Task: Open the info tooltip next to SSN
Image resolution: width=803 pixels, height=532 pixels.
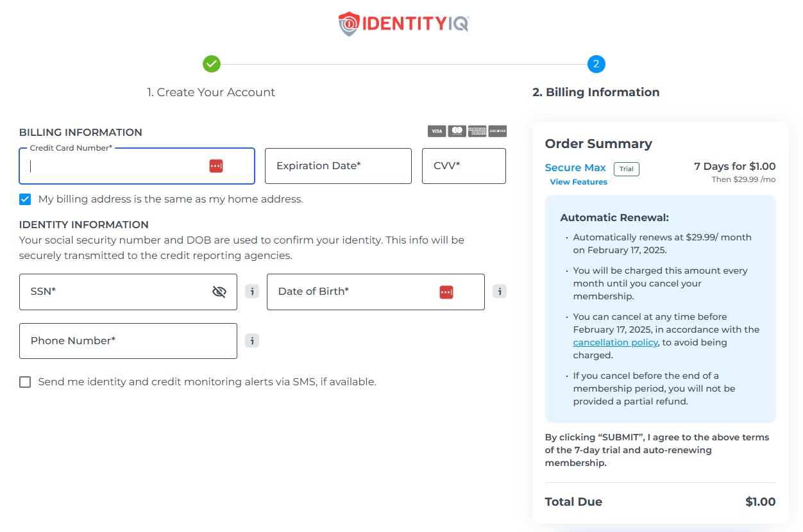Action: click(252, 292)
